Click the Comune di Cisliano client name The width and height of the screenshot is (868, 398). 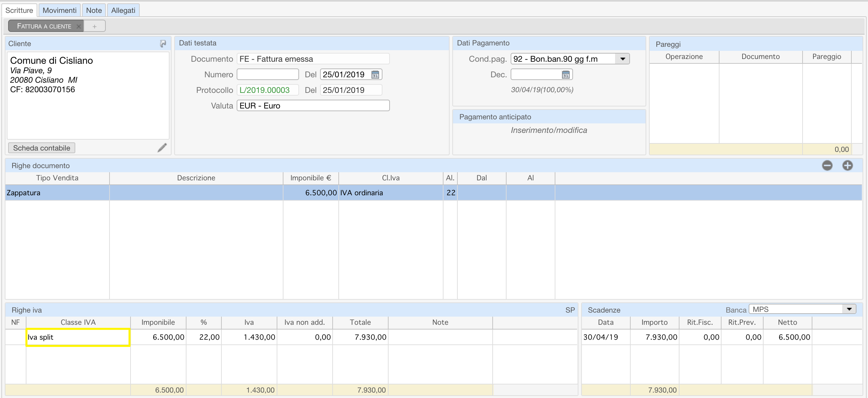52,60
